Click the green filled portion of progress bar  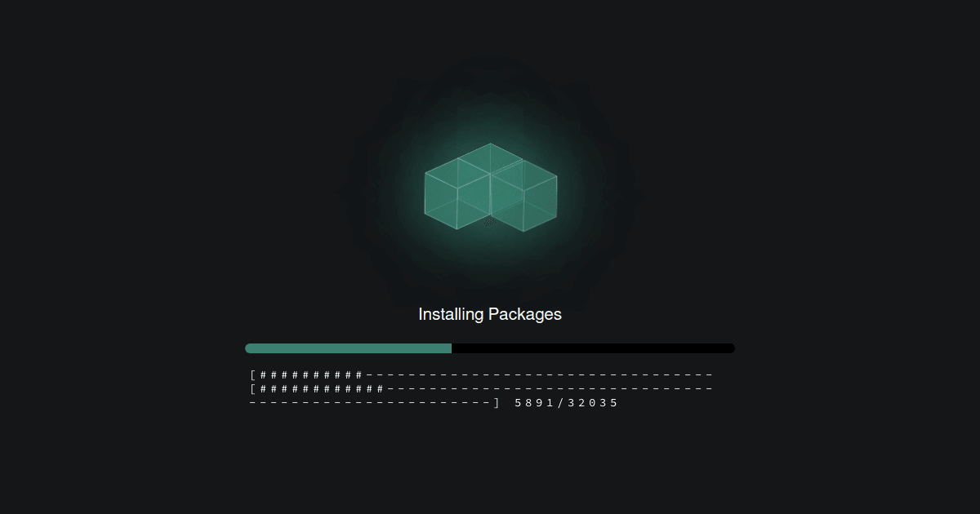[x=348, y=348]
